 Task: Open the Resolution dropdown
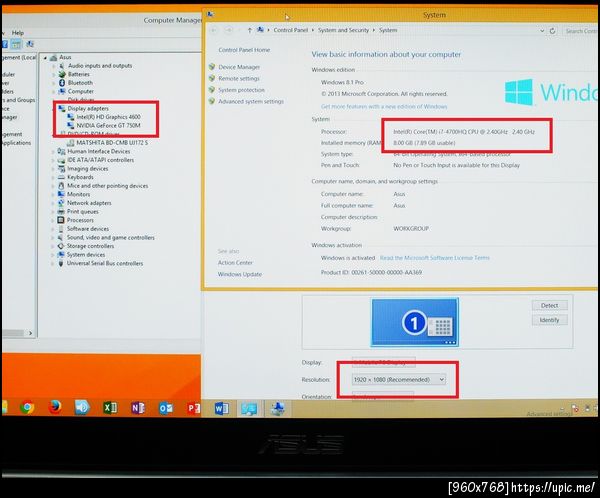[x=398, y=379]
